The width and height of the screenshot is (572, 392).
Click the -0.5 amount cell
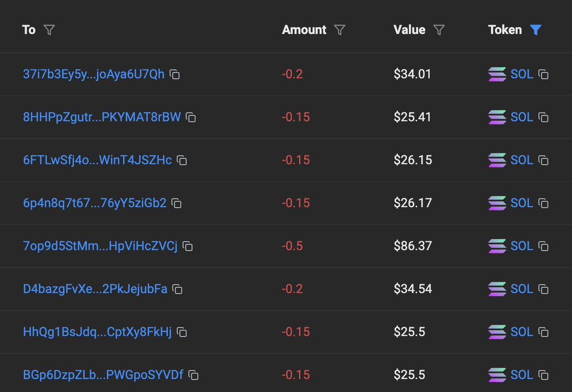(x=292, y=246)
